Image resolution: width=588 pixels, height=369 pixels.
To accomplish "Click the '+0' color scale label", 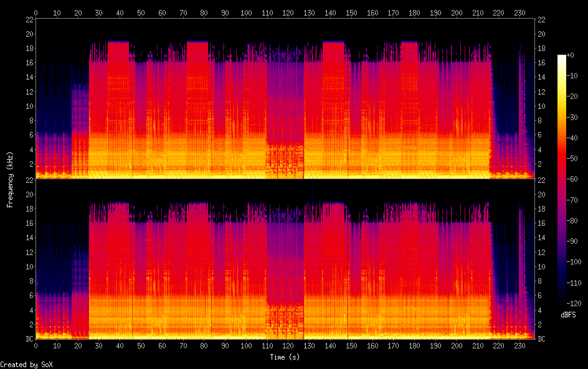I will (570, 55).
